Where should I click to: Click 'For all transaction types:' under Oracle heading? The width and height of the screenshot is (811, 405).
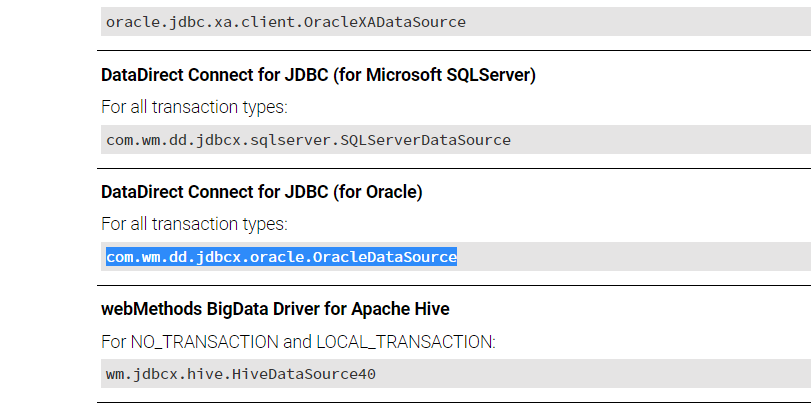click(x=194, y=224)
